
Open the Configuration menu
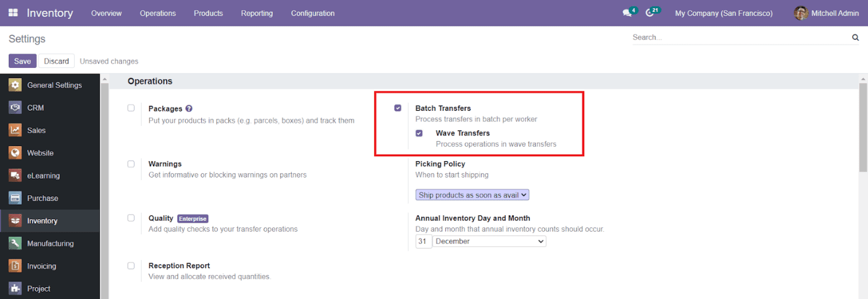pyautogui.click(x=313, y=13)
